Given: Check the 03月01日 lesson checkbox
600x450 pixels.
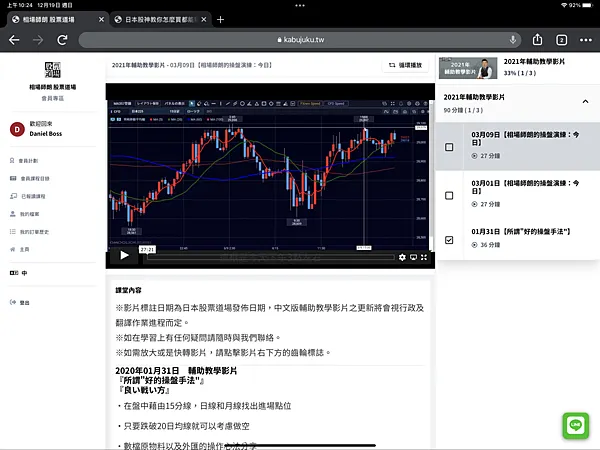Looking at the screenshot, I should (x=449, y=196).
